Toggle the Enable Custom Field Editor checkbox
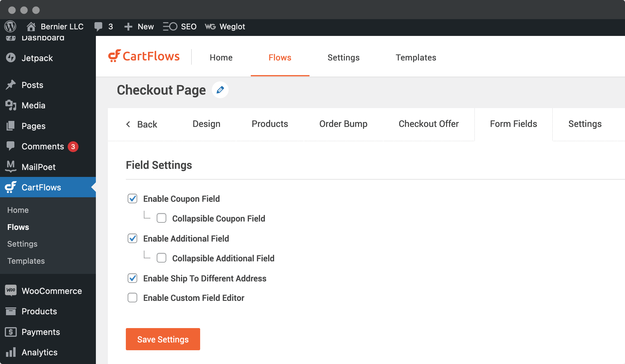 click(x=132, y=298)
